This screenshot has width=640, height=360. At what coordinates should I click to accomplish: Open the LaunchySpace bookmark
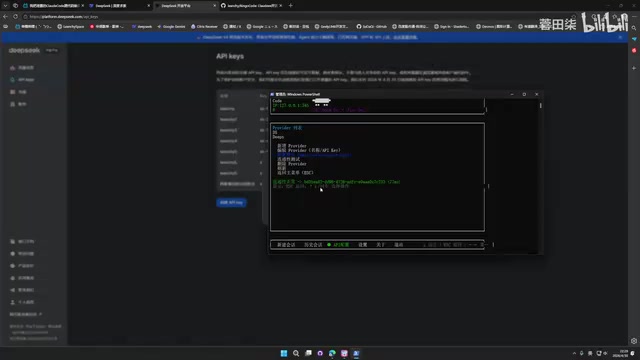tap(71, 27)
